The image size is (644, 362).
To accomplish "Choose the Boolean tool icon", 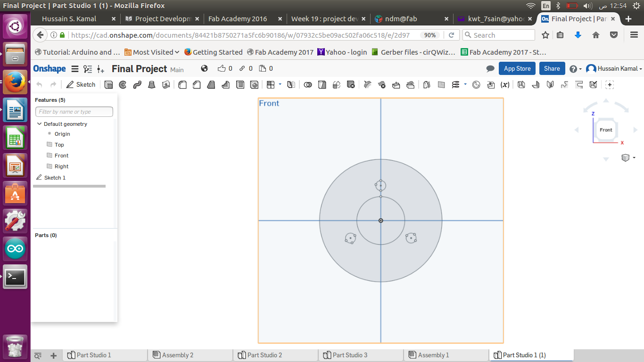I will point(308,85).
